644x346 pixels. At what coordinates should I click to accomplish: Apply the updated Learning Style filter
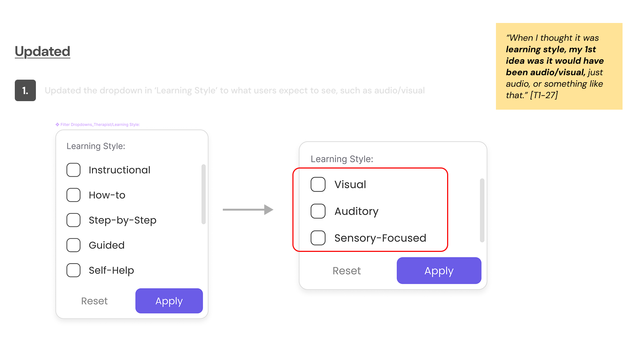click(x=439, y=271)
